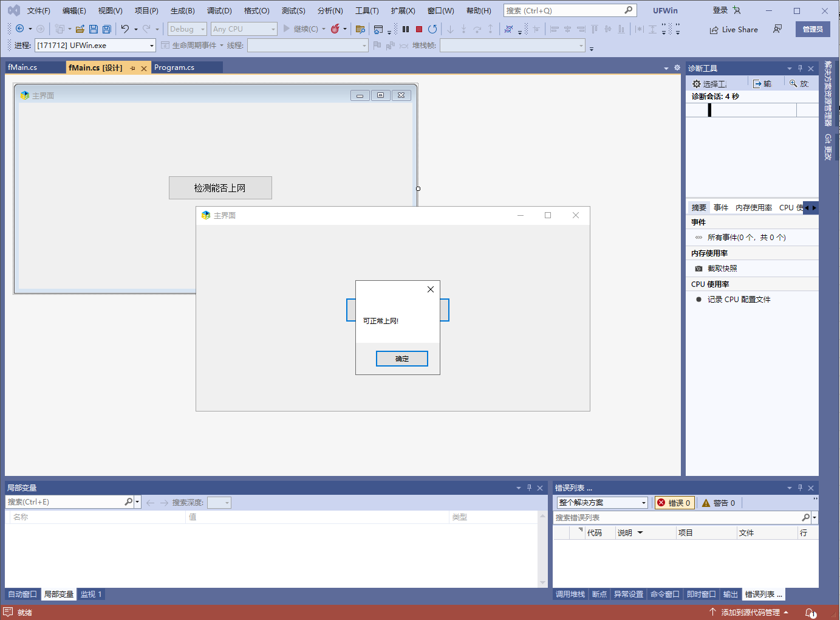
Task: Expand the Continue button dropdown arrow
Action: pyautogui.click(x=324, y=29)
